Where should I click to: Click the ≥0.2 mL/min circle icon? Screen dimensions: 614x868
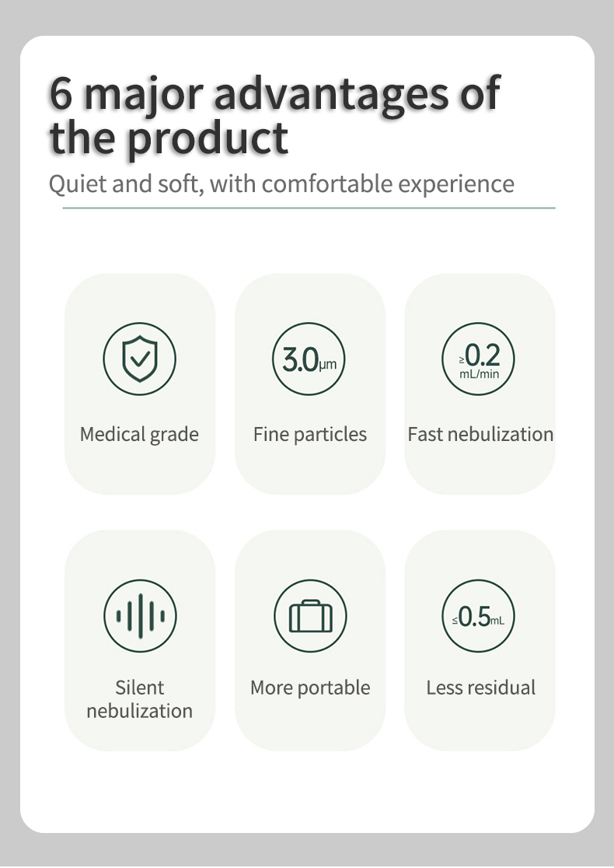coord(479,359)
